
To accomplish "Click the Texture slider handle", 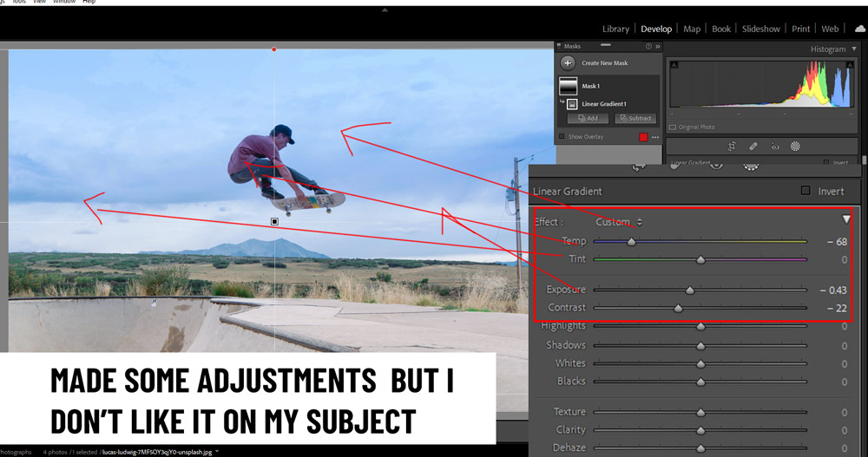I will (x=700, y=412).
